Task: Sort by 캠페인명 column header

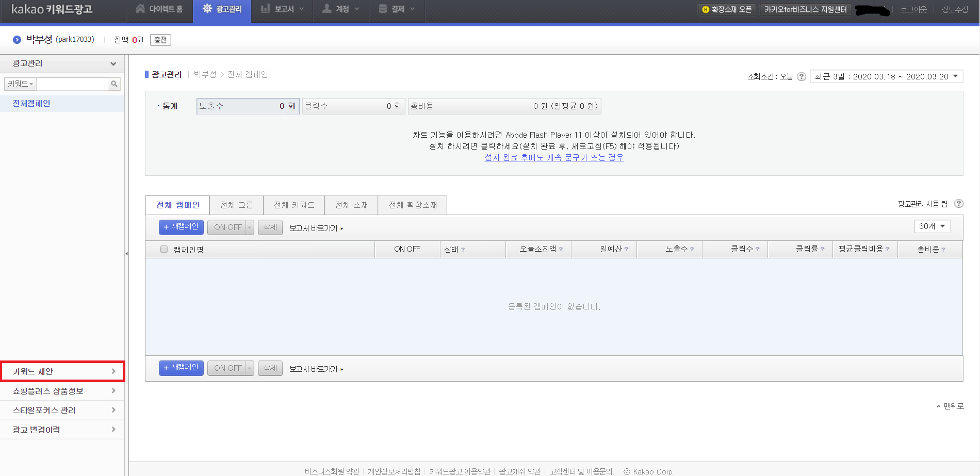Action: coord(189,250)
